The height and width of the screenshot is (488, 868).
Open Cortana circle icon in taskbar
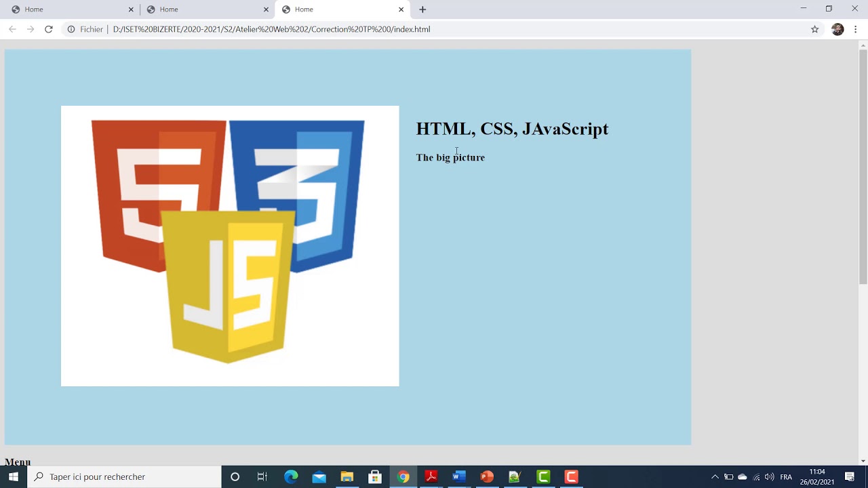(235, 476)
